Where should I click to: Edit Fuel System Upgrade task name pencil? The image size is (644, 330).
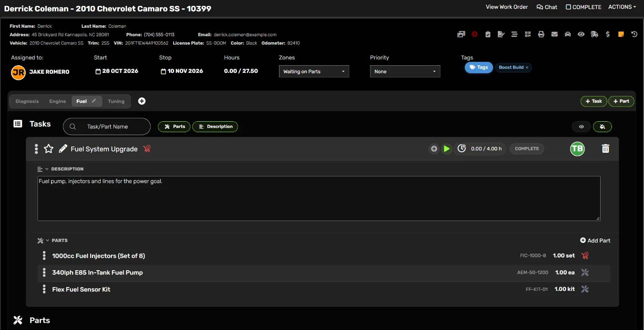click(63, 149)
